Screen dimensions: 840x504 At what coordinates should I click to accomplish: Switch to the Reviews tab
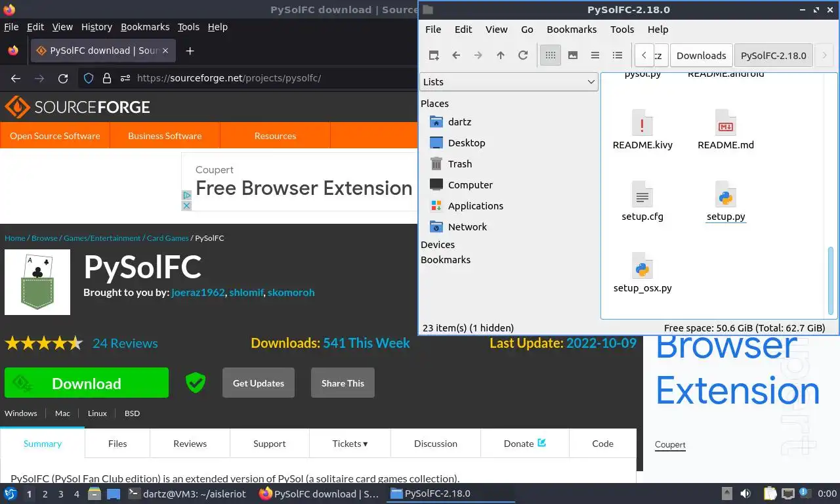[x=190, y=444]
